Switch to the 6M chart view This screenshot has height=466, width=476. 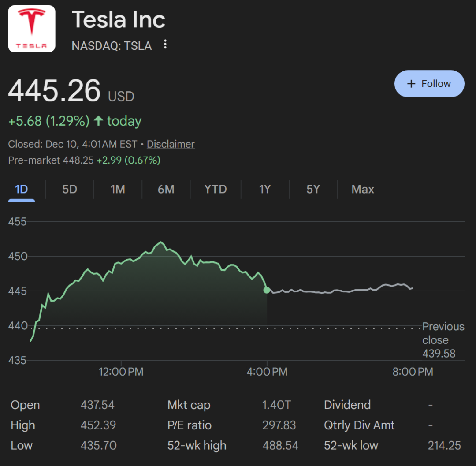(166, 190)
